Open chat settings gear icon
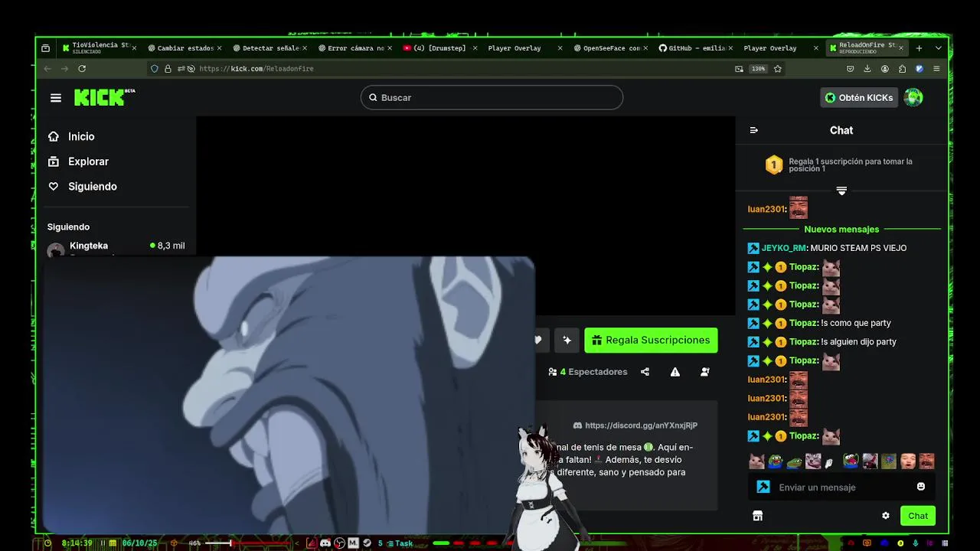The image size is (980, 551). coord(886,516)
